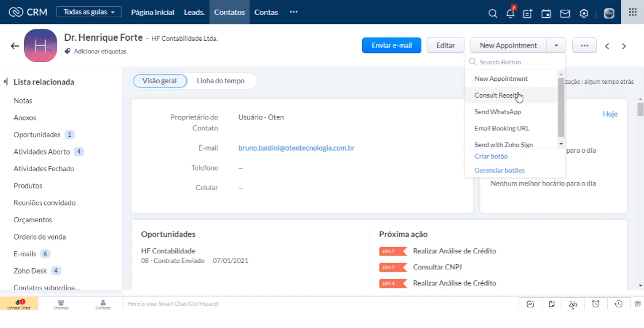The image size is (644, 328).
Task: Open the settings gear icon
Action: tap(584, 13)
